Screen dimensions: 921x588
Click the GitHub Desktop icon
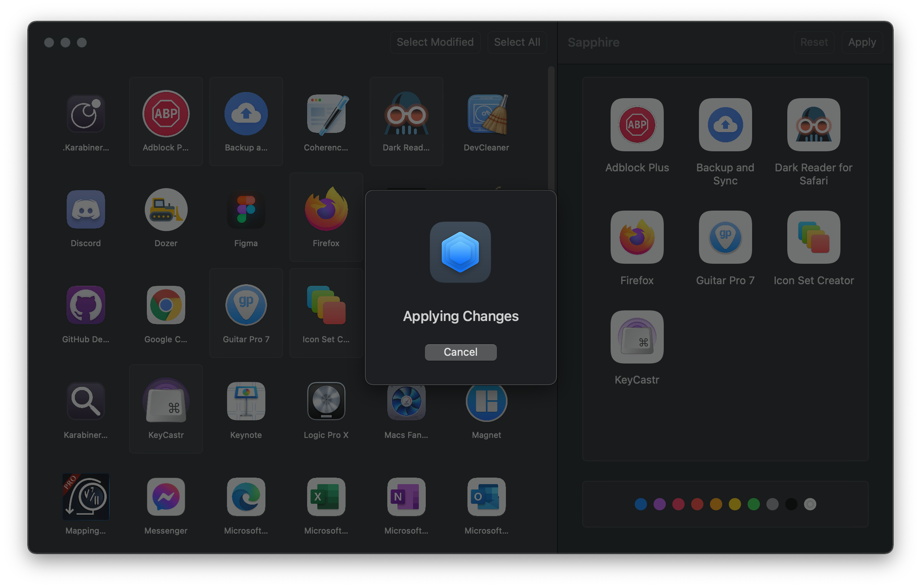click(x=85, y=305)
